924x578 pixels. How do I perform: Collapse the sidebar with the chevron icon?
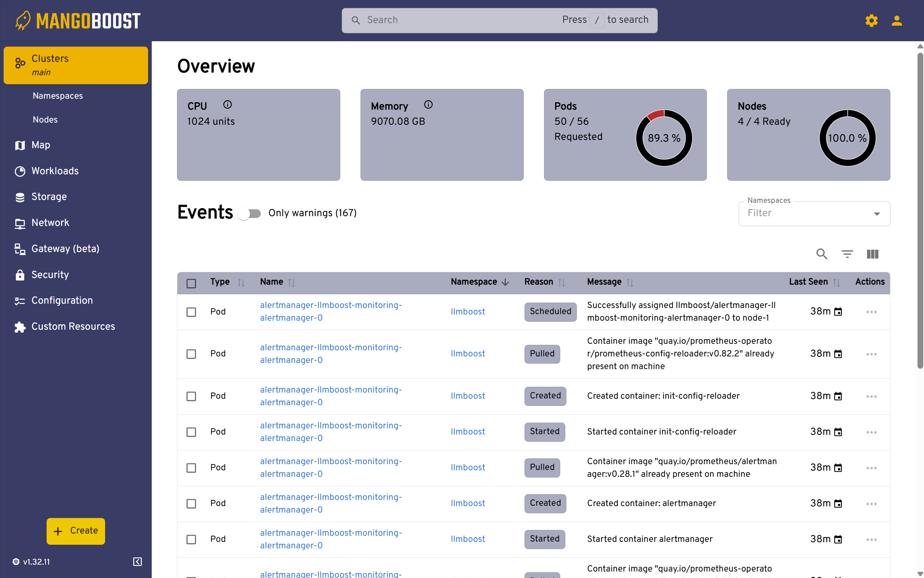[137, 562]
